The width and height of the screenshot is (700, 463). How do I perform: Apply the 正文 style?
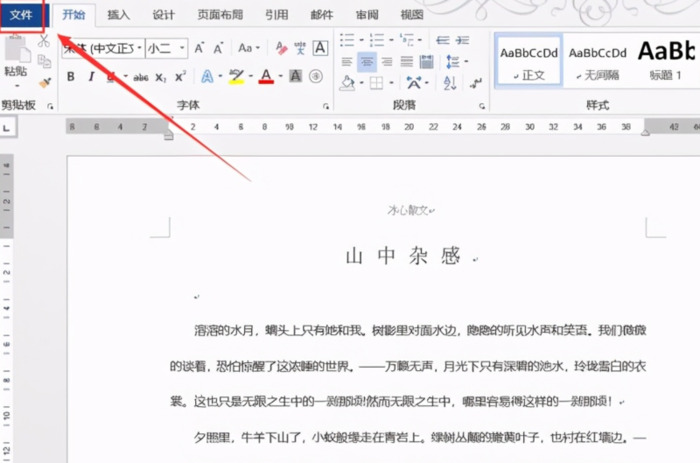[x=529, y=62]
